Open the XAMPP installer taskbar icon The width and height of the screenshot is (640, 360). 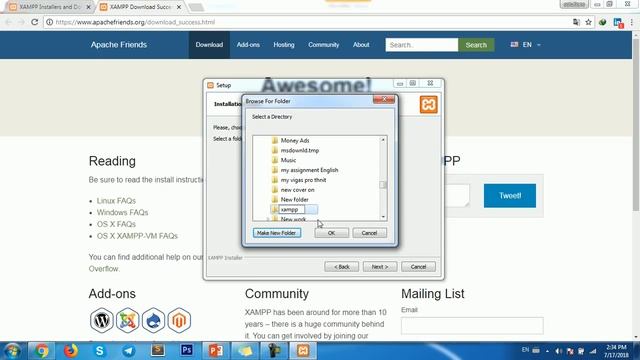(303, 351)
